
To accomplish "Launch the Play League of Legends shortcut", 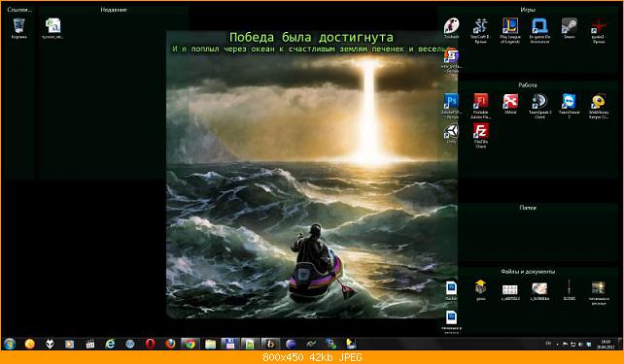I will (x=509, y=31).
